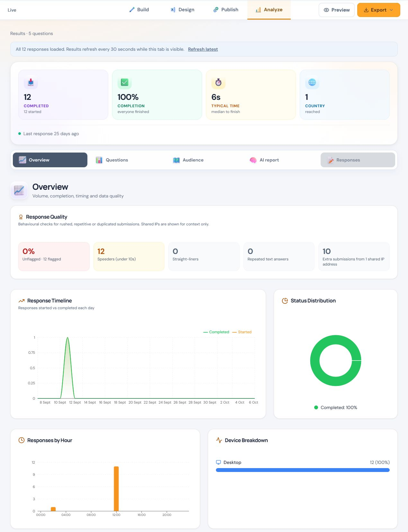Click the clock icon beside Responses by Hour

[x=22, y=440]
